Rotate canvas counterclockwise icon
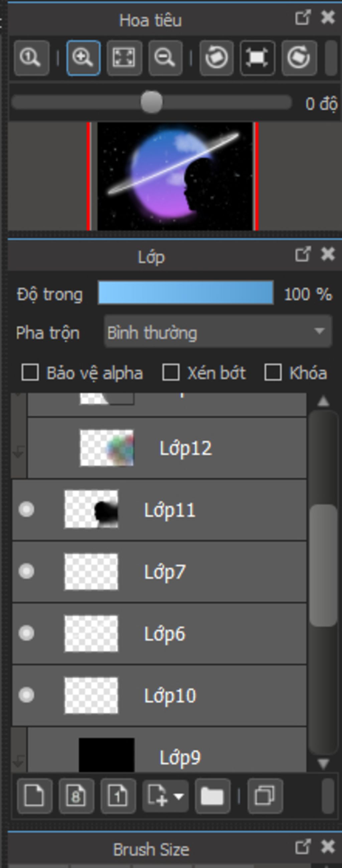 click(217, 58)
